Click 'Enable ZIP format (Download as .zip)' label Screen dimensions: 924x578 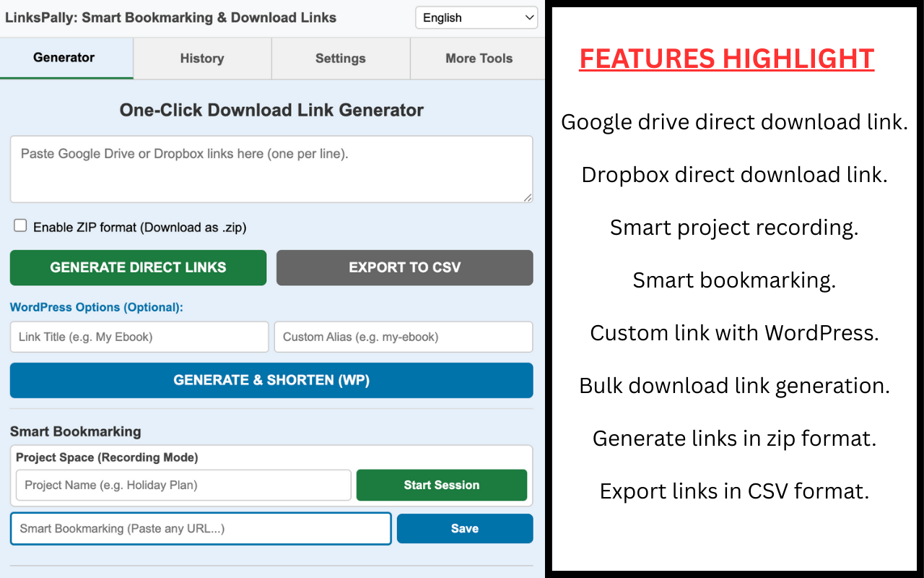(x=140, y=227)
